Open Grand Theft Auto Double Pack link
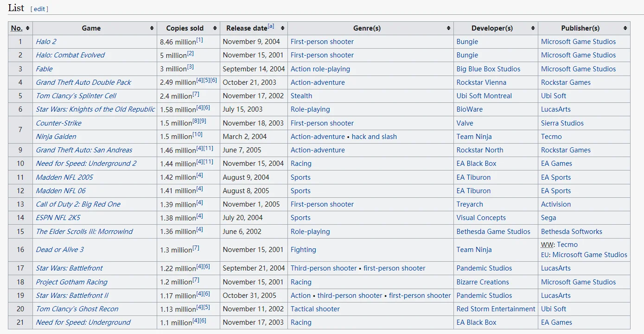644x334 pixels. (83, 82)
